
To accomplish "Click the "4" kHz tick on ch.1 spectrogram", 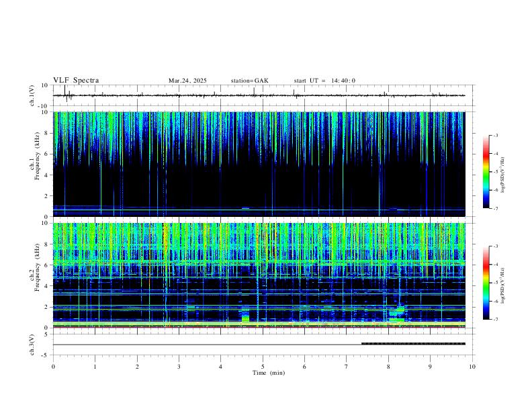I will pyautogui.click(x=46, y=175).
